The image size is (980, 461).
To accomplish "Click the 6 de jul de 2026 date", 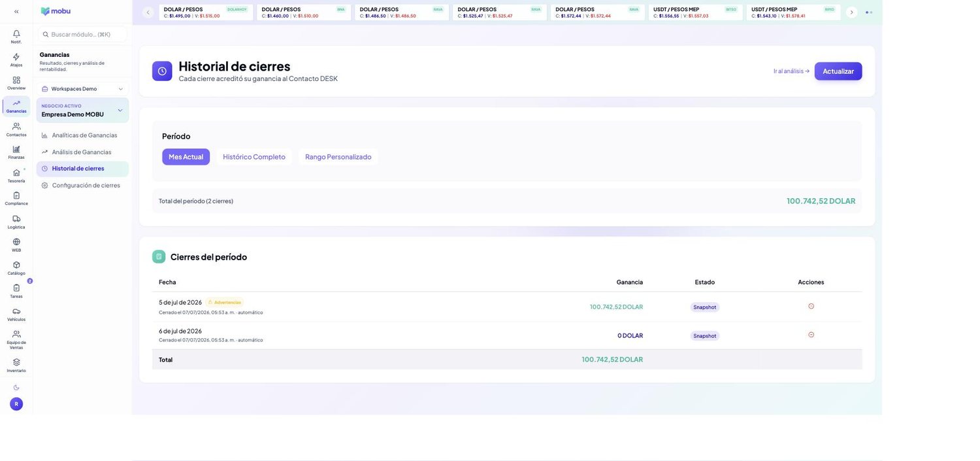I will (180, 331).
